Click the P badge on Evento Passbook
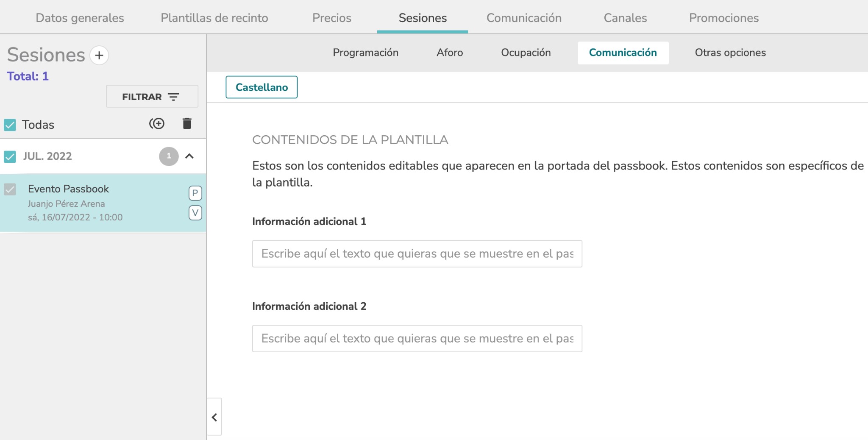868x440 pixels. pos(195,193)
